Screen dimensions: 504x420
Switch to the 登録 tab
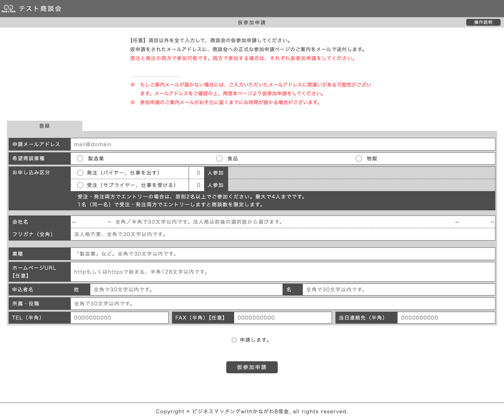coord(44,126)
